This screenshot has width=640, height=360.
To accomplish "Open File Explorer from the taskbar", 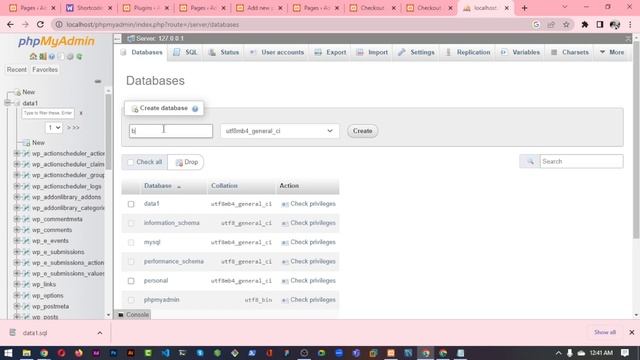I will click(27, 353).
